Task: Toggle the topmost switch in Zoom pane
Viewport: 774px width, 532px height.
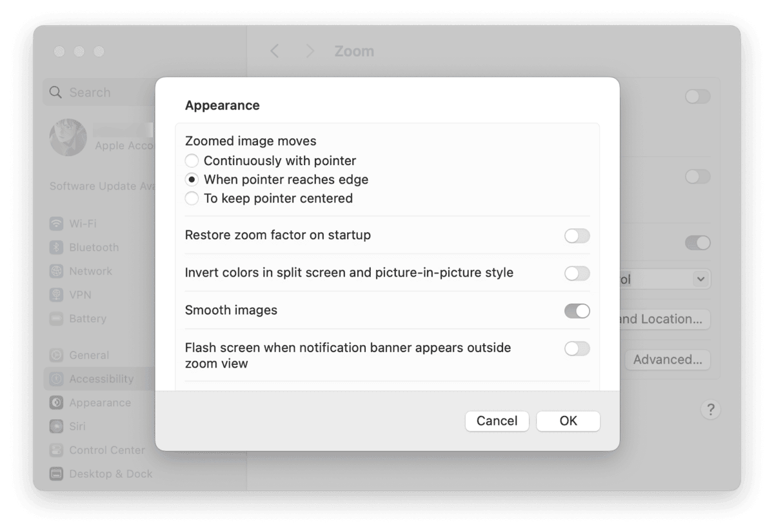Action: pos(697,97)
